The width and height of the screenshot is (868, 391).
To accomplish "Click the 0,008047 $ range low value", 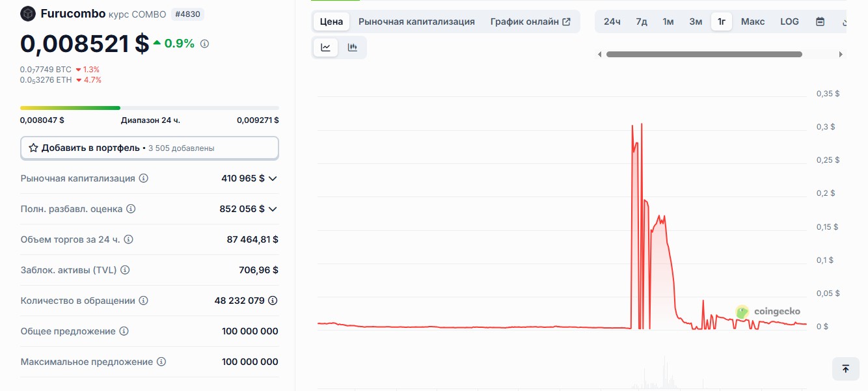I will (x=42, y=120).
